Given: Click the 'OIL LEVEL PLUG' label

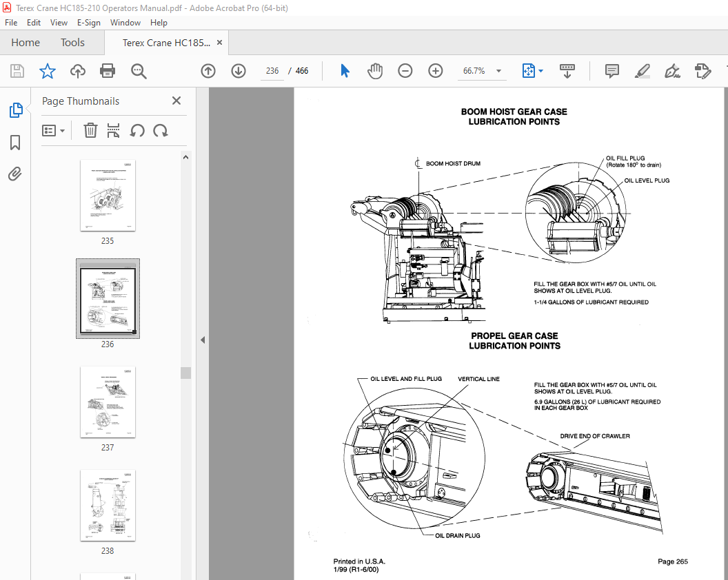Looking at the screenshot, I should pos(647,180).
